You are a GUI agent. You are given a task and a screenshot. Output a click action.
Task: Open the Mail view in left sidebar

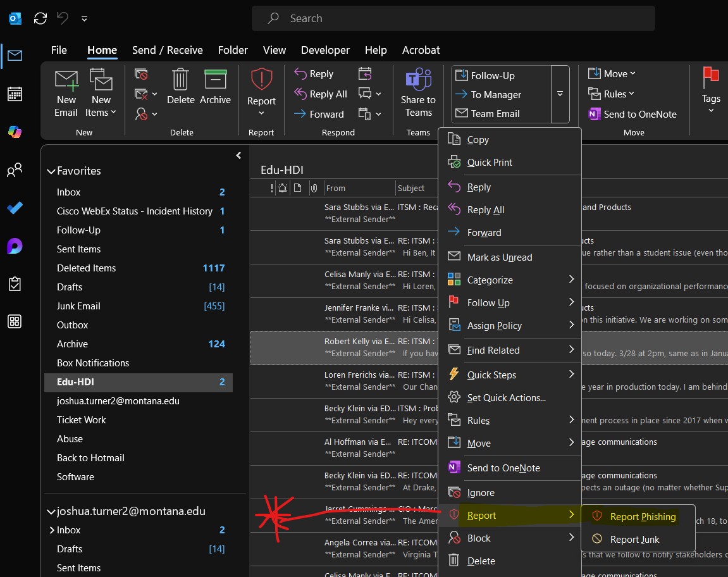(x=15, y=56)
